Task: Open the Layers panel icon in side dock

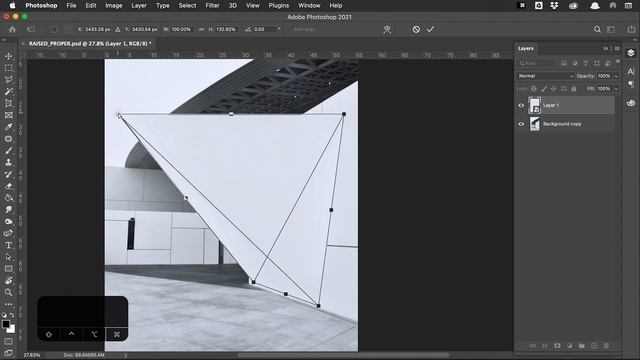Action: [x=631, y=53]
